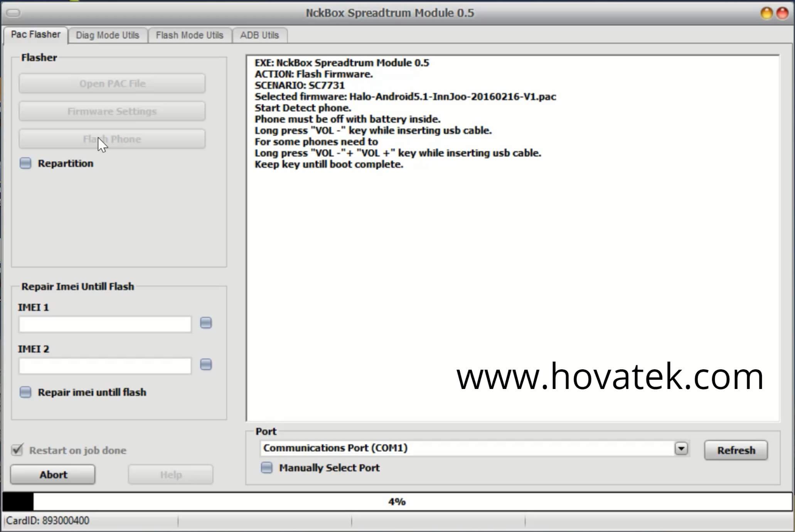The image size is (795, 532).
Task: Enable the Repartition checkbox
Action: click(25, 163)
